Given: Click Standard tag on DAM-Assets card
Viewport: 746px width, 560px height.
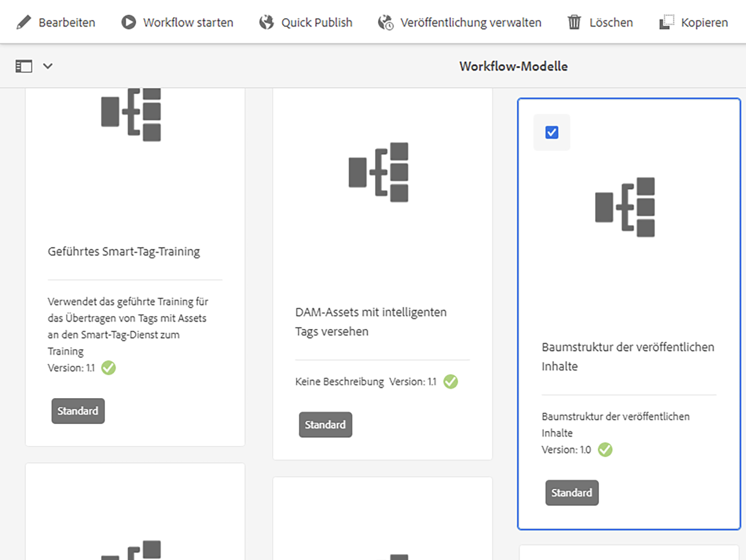Looking at the screenshot, I should [326, 425].
